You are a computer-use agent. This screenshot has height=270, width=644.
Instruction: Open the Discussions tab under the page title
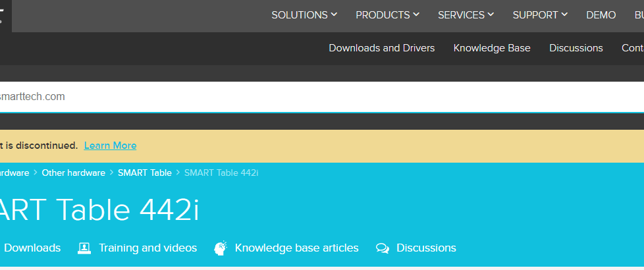426,248
